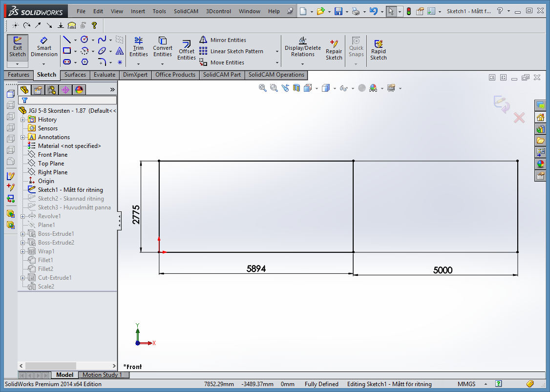The height and width of the screenshot is (392, 550).
Task: Click the Exit Sketch button
Action: (x=18, y=47)
